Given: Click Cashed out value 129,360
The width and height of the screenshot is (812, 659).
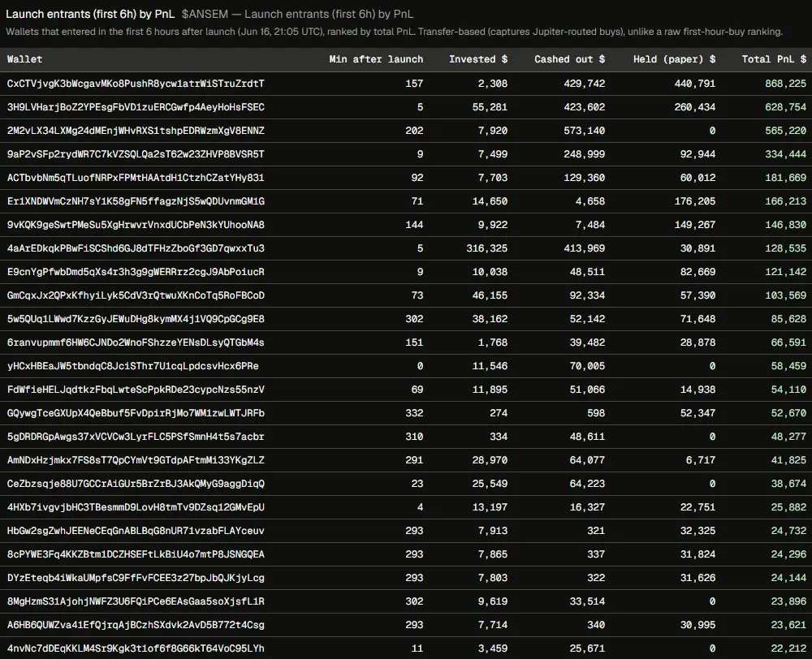Looking at the screenshot, I should point(584,178).
